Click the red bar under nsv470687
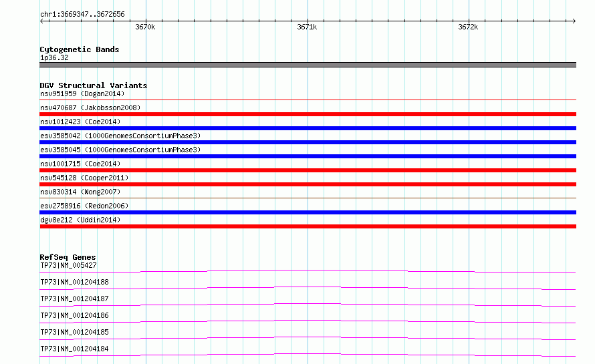Viewport: 595px width, 364px height. tap(308, 114)
